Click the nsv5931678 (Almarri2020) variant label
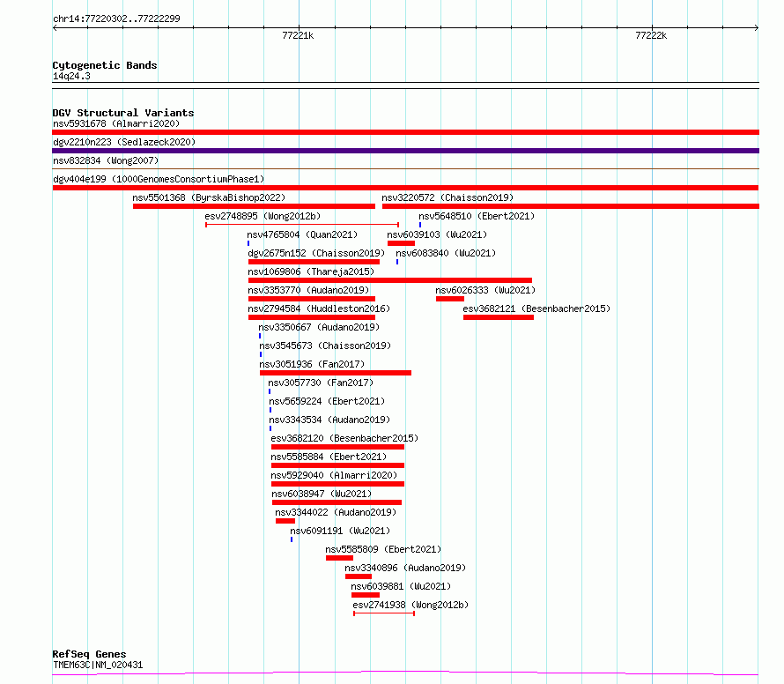784x684 pixels. pyautogui.click(x=116, y=123)
